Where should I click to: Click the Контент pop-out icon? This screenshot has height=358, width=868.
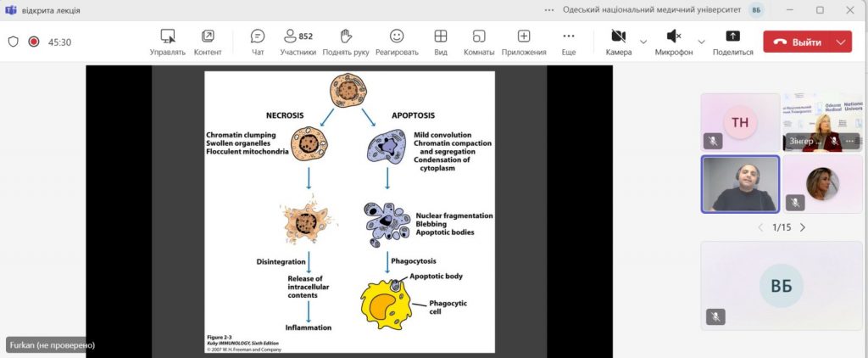point(208,42)
